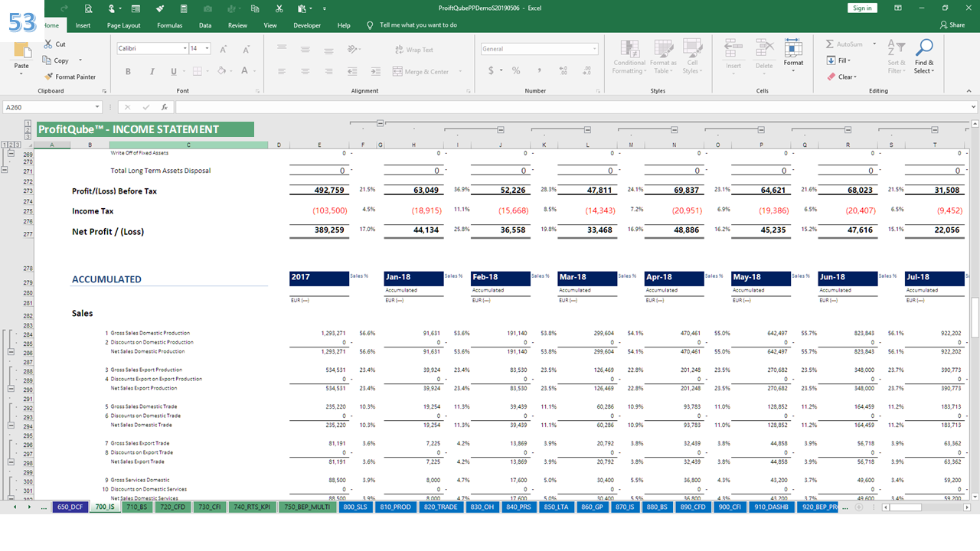Image resolution: width=980 pixels, height=551 pixels.
Task: Open the font size 14 dropdown
Action: pos(207,49)
